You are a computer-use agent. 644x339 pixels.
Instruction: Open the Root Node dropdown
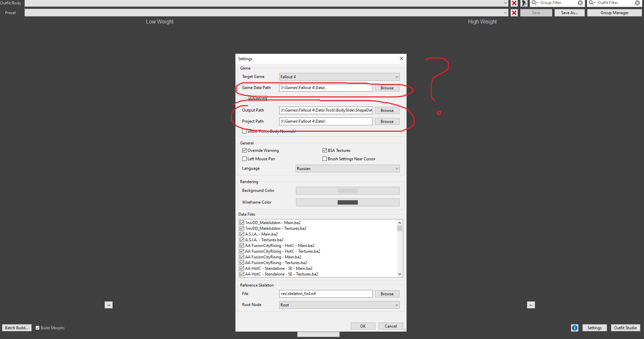(339, 305)
